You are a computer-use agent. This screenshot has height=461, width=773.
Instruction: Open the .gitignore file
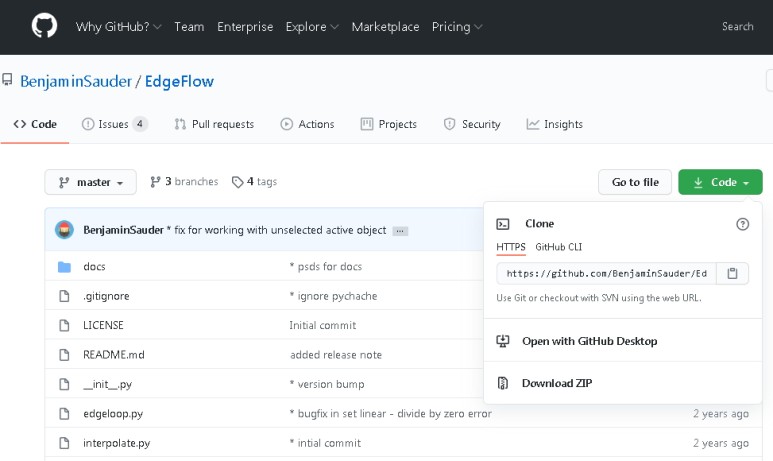tap(106, 296)
